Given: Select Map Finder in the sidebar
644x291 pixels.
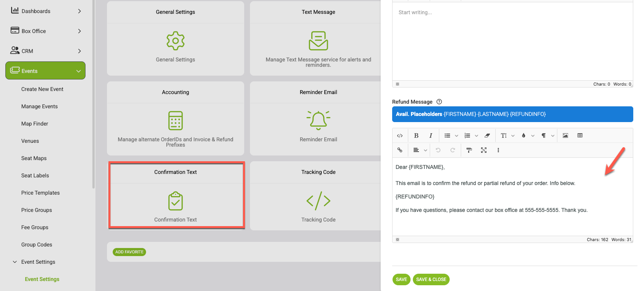Looking at the screenshot, I should click(34, 124).
